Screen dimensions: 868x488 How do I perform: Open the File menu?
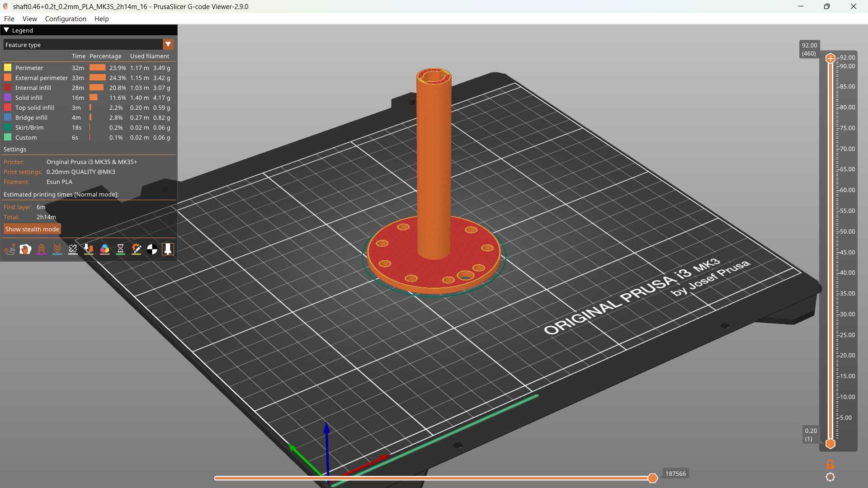pos(9,19)
